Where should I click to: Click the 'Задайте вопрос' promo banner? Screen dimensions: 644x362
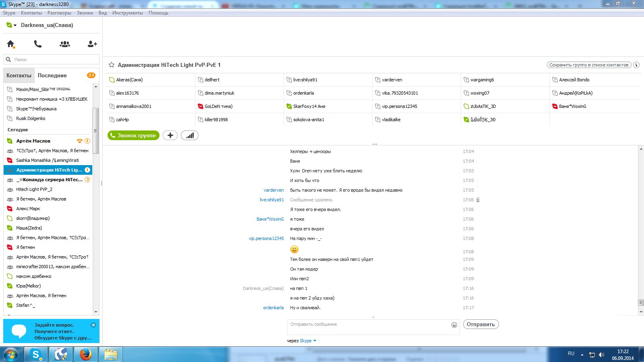point(51,331)
